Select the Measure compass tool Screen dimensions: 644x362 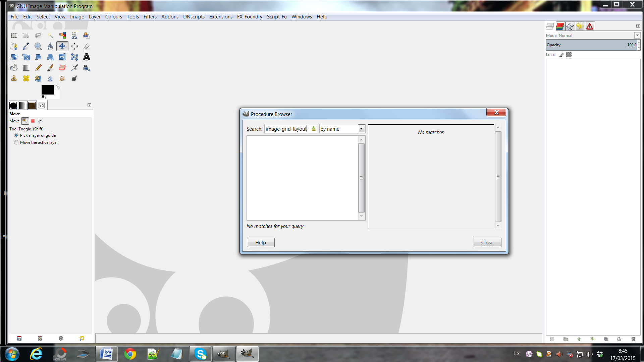click(50, 46)
